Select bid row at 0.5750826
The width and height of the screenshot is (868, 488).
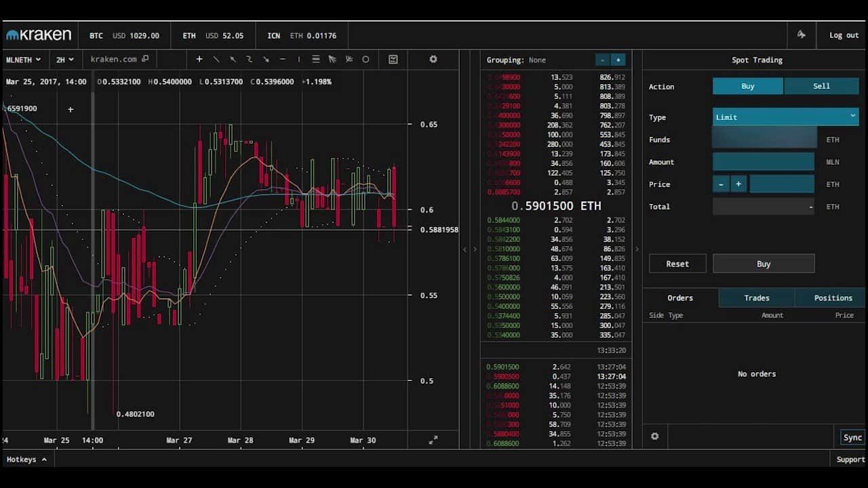coord(556,278)
